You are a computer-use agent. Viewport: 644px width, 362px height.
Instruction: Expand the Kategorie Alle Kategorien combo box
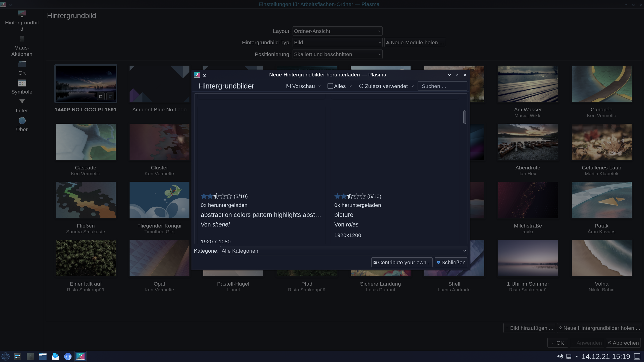(343, 251)
